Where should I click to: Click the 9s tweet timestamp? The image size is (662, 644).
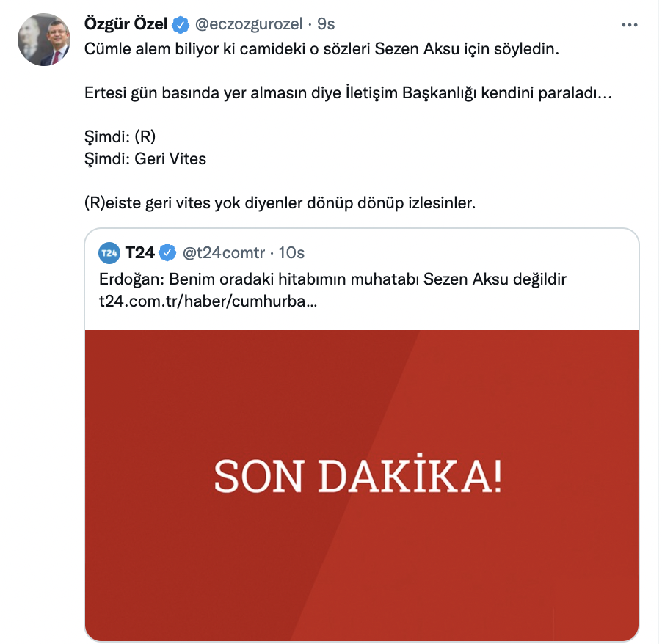326,24
